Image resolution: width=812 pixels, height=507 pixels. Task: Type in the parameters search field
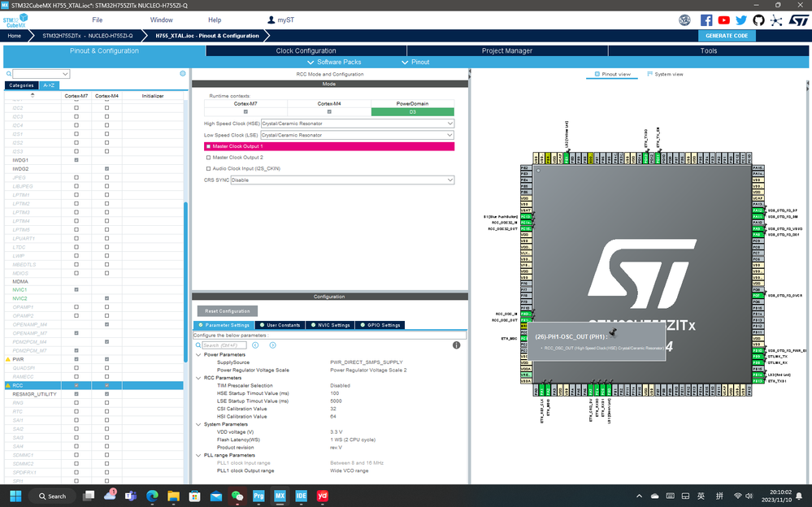(224, 344)
